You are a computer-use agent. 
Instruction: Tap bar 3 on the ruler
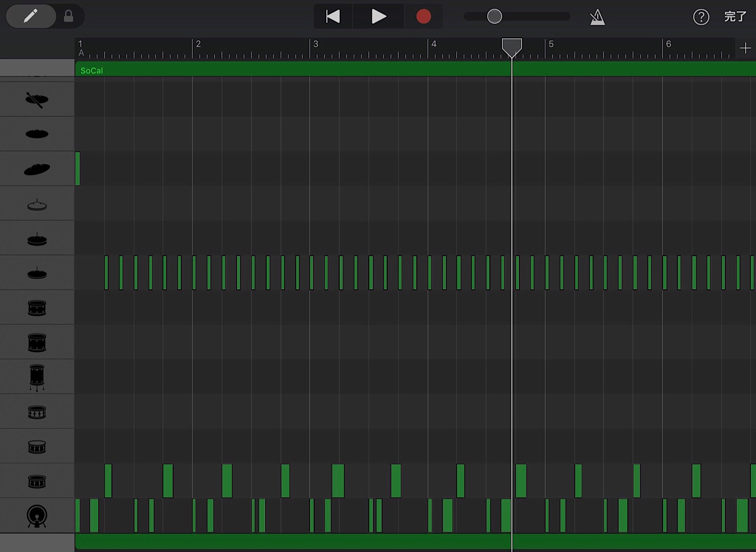316,44
